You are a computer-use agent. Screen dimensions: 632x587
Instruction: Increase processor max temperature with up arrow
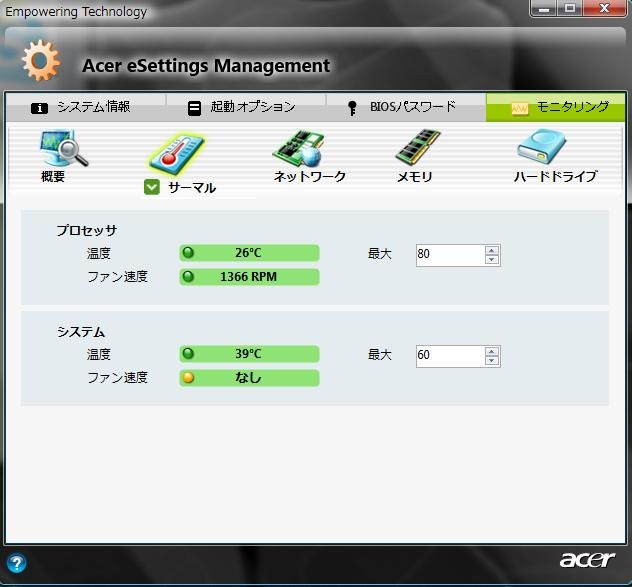click(491, 249)
